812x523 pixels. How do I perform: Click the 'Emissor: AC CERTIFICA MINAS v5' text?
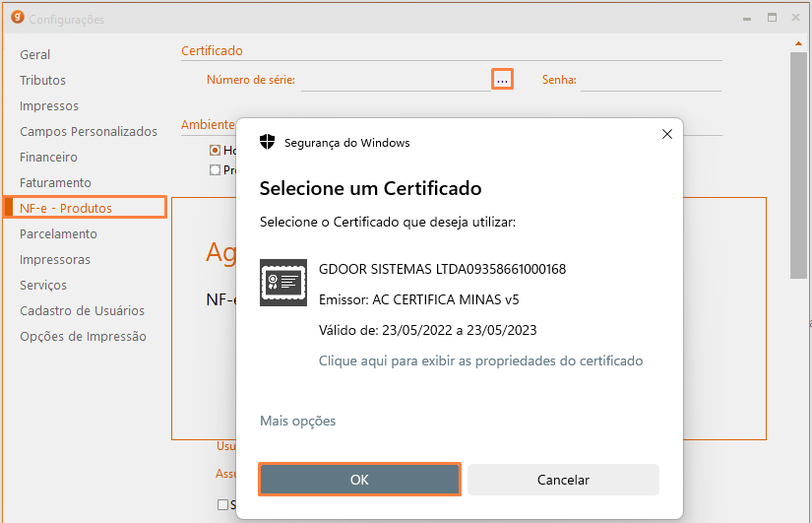(x=419, y=299)
